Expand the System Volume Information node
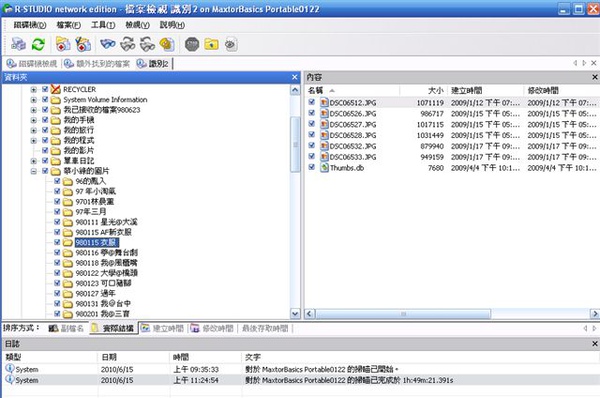Screen dimensions: 600x398 [34, 100]
